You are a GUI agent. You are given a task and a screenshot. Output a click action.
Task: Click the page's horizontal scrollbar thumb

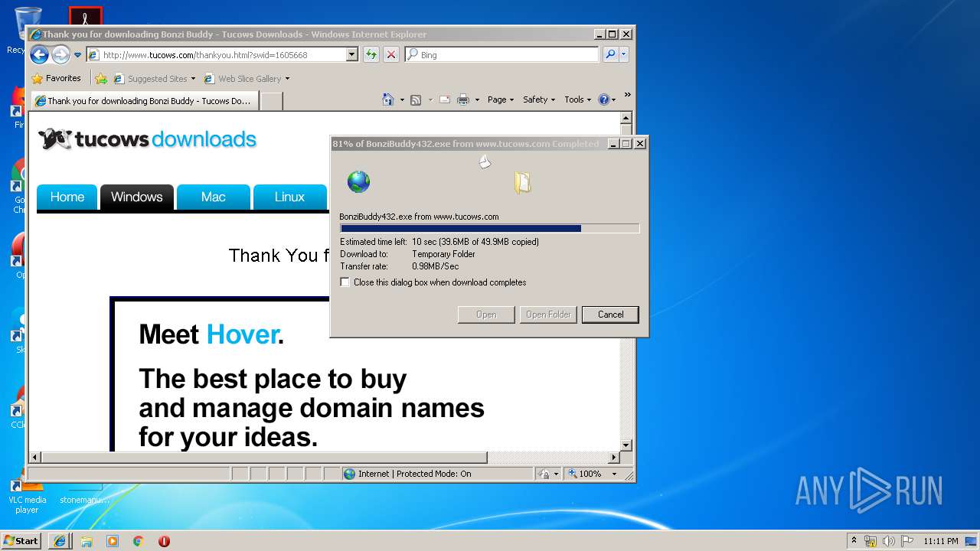coord(263,458)
